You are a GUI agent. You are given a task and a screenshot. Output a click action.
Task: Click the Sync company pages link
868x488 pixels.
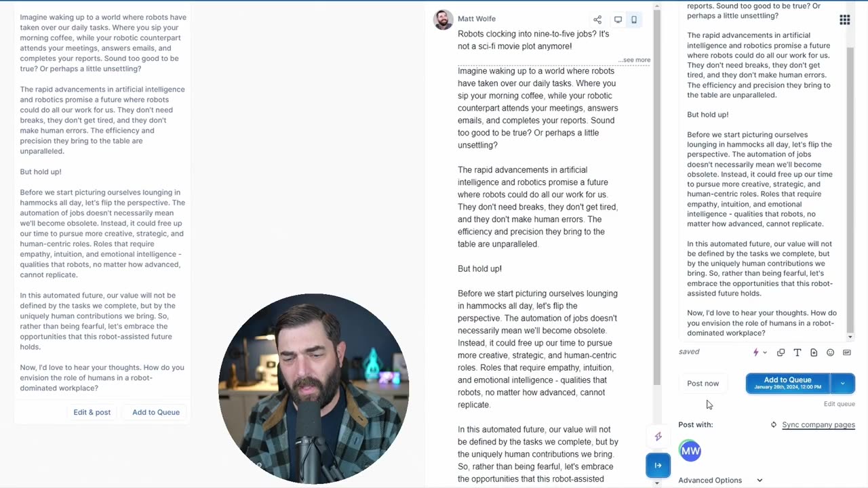pyautogui.click(x=818, y=425)
